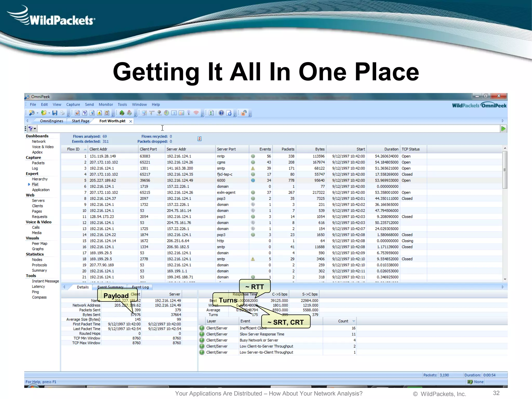Toggle the Flow ID column sort arrow

[x=85, y=149]
